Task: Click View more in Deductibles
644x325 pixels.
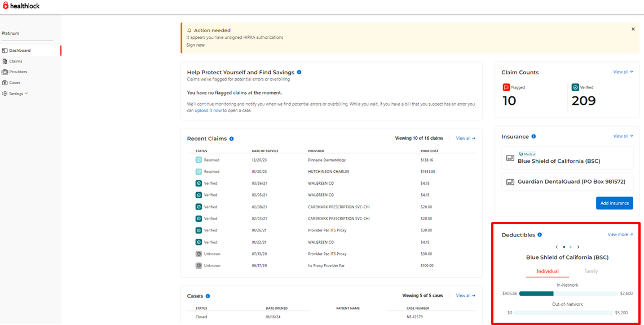Action: click(x=620, y=234)
